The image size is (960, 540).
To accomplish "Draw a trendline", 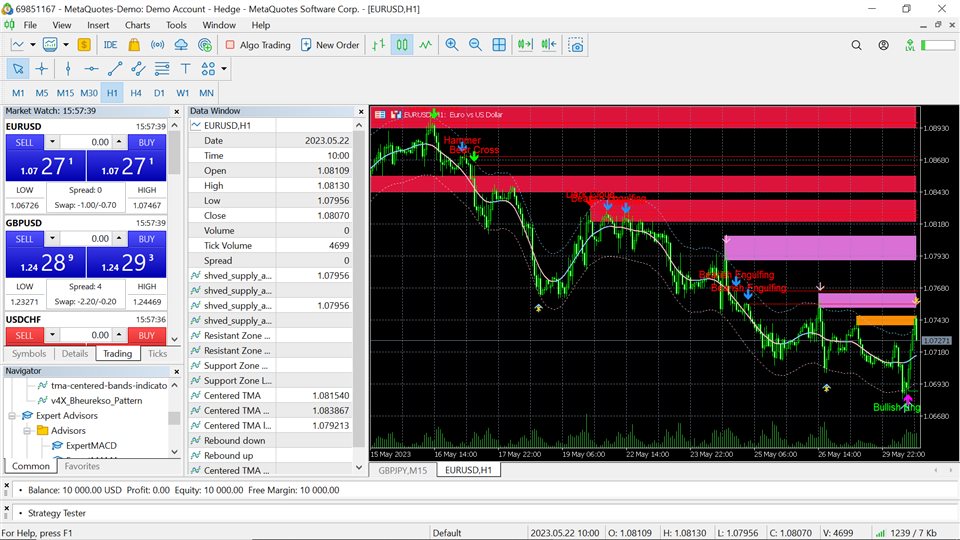I will [115, 69].
